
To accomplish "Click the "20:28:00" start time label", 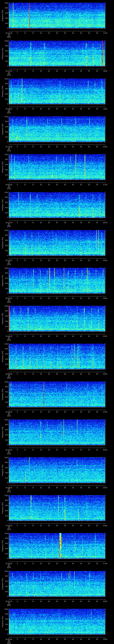I will point(9,487).
